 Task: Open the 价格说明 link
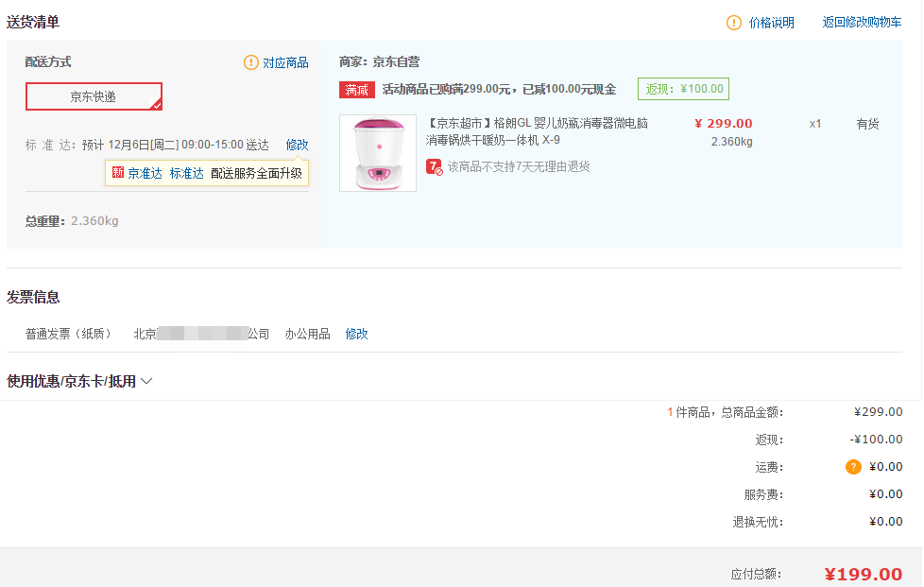click(x=771, y=23)
